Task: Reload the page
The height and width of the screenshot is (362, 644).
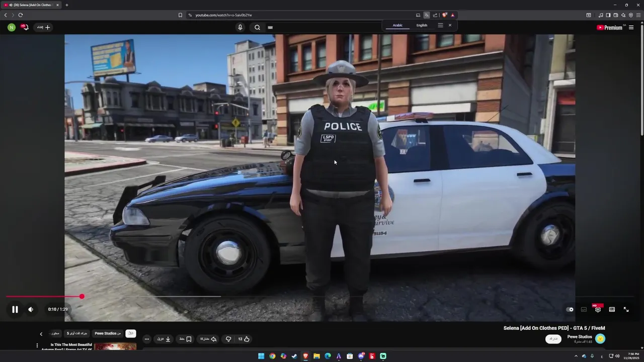Action: point(21,15)
